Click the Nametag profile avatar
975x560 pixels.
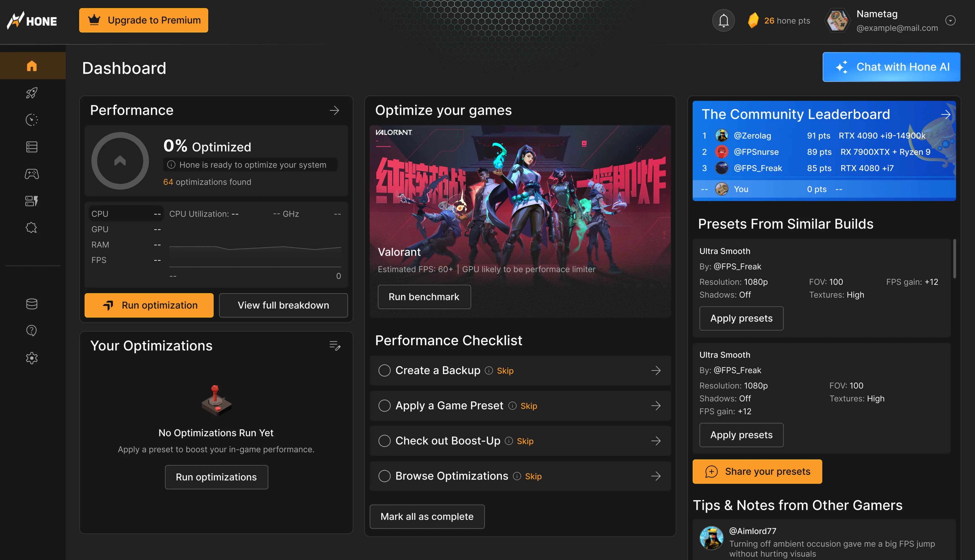pos(837,20)
